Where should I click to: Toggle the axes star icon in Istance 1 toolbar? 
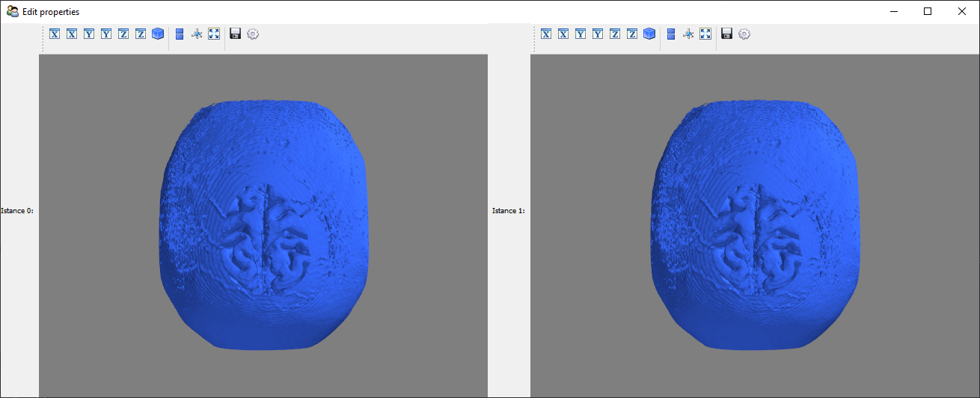pos(688,34)
